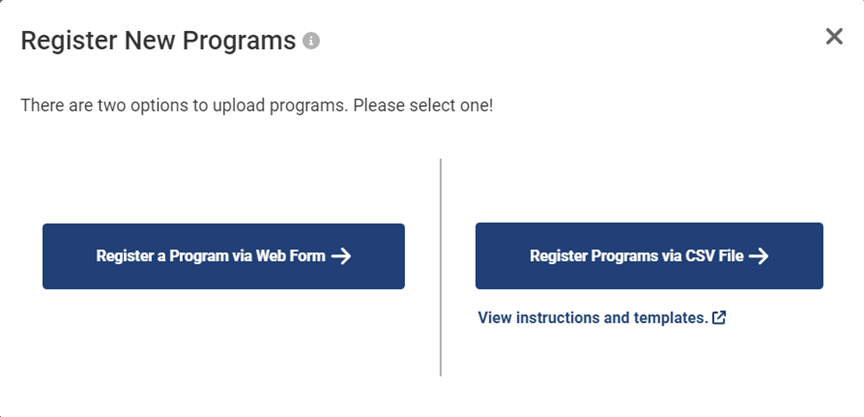Show help tooltip via gray info circle
The width and height of the screenshot is (864, 417).
coord(311,42)
